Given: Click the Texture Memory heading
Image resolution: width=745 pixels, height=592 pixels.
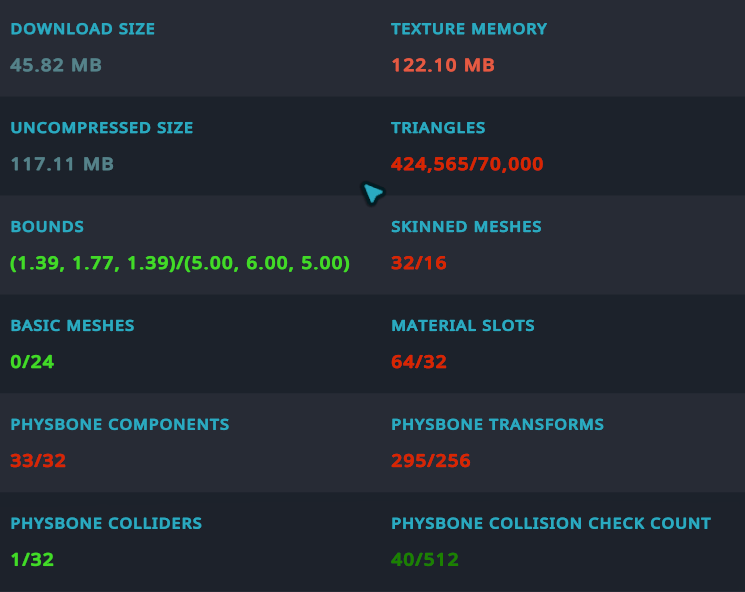Looking at the screenshot, I should pos(469,29).
